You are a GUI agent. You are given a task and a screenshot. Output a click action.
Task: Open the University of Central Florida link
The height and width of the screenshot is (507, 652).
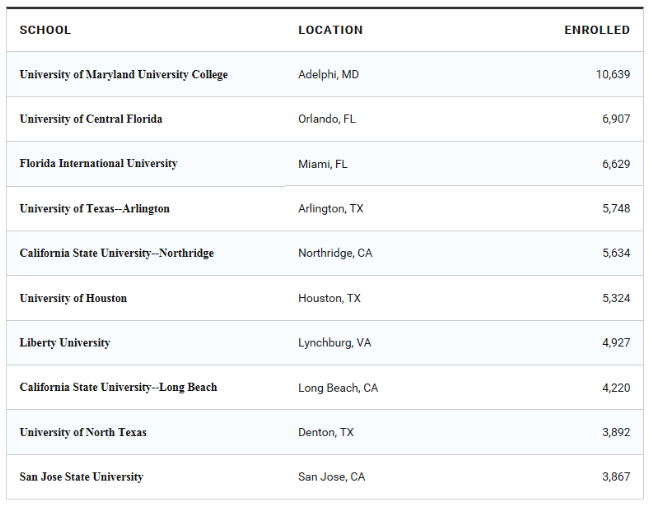coord(90,119)
